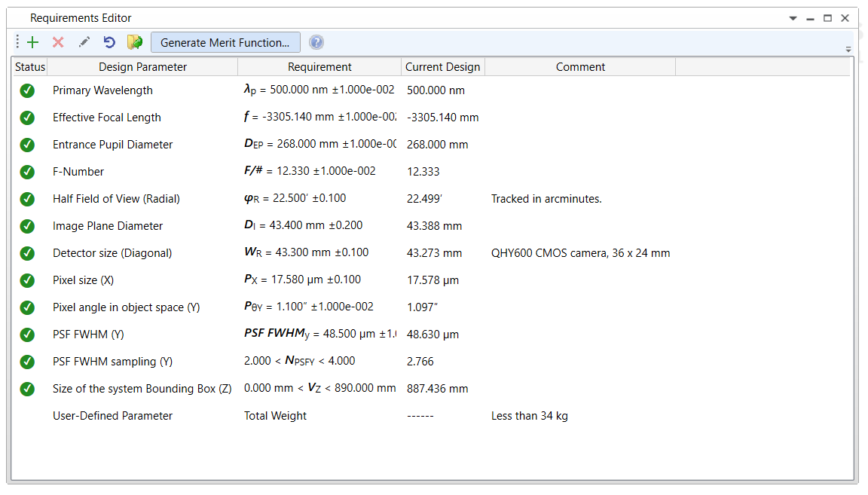This screenshot has height=495, width=868.
Task: Maximize the Requirements Editor window
Action: point(827,18)
